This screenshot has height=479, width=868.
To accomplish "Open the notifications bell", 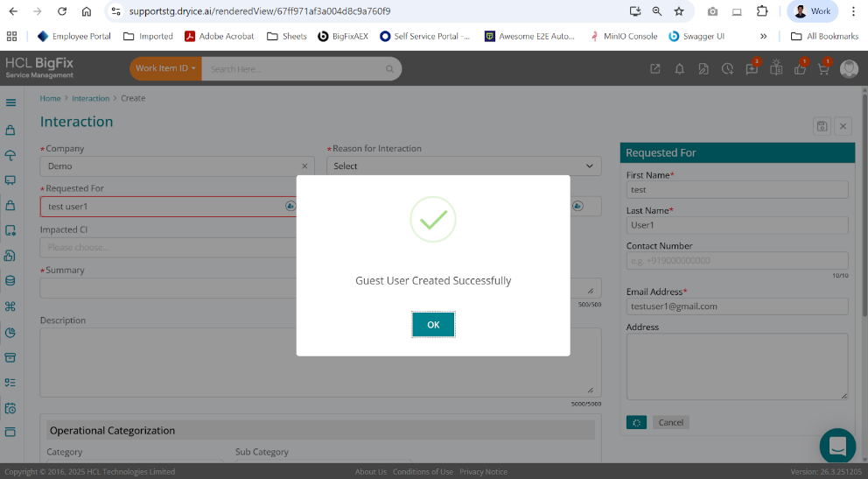I will tap(679, 68).
